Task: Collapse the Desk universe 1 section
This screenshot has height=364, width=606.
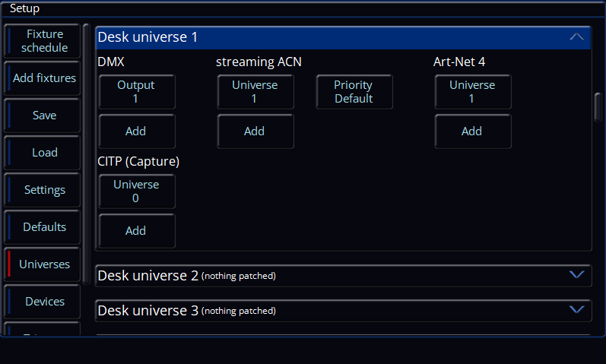Action: (576, 37)
